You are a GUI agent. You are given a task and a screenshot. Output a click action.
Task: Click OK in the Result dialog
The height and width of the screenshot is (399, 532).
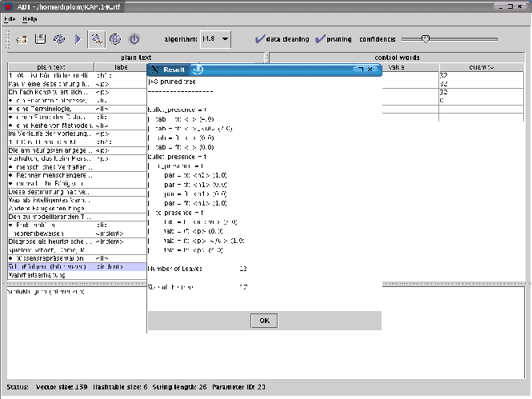point(264,321)
